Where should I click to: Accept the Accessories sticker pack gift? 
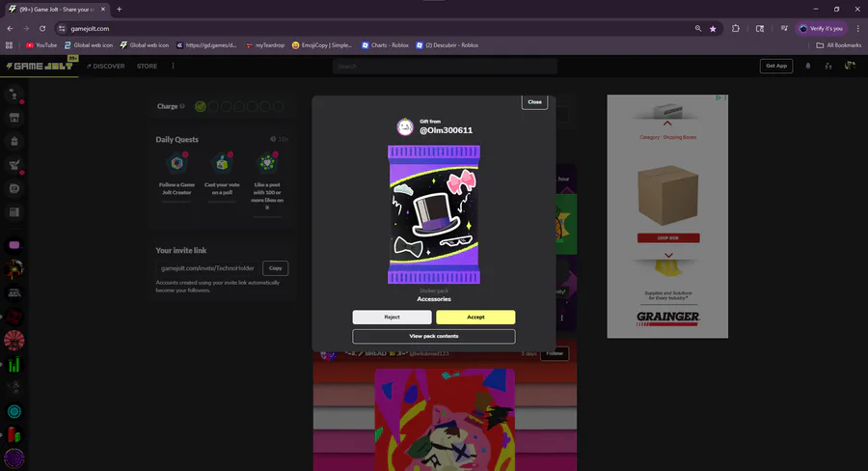coord(475,317)
